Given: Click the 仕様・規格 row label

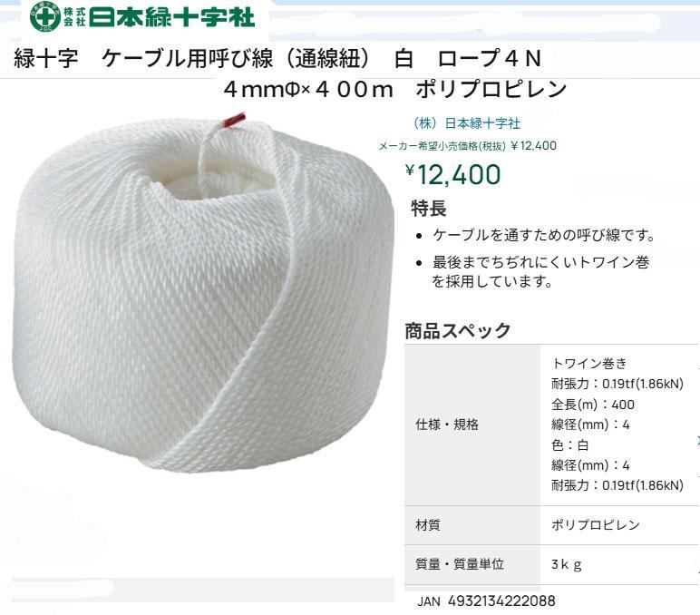Looking at the screenshot, I should pos(447,425).
